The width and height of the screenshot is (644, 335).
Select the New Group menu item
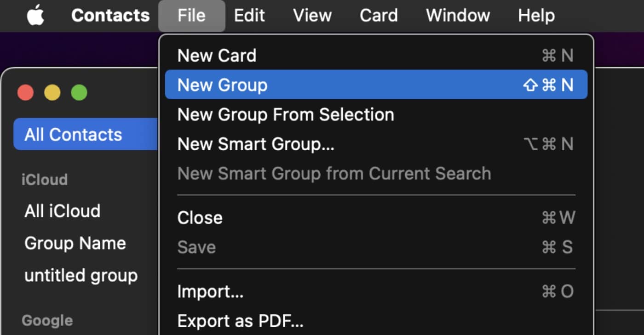click(x=222, y=85)
